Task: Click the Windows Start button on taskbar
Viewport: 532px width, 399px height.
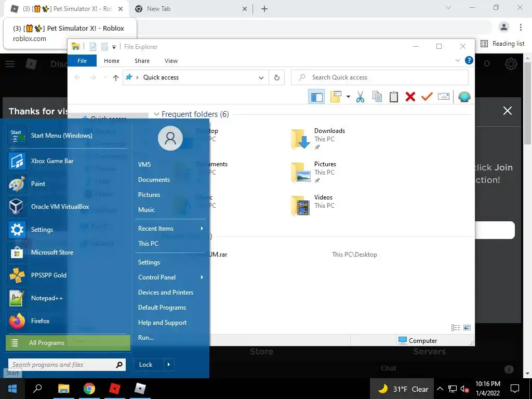Action: 12,389
